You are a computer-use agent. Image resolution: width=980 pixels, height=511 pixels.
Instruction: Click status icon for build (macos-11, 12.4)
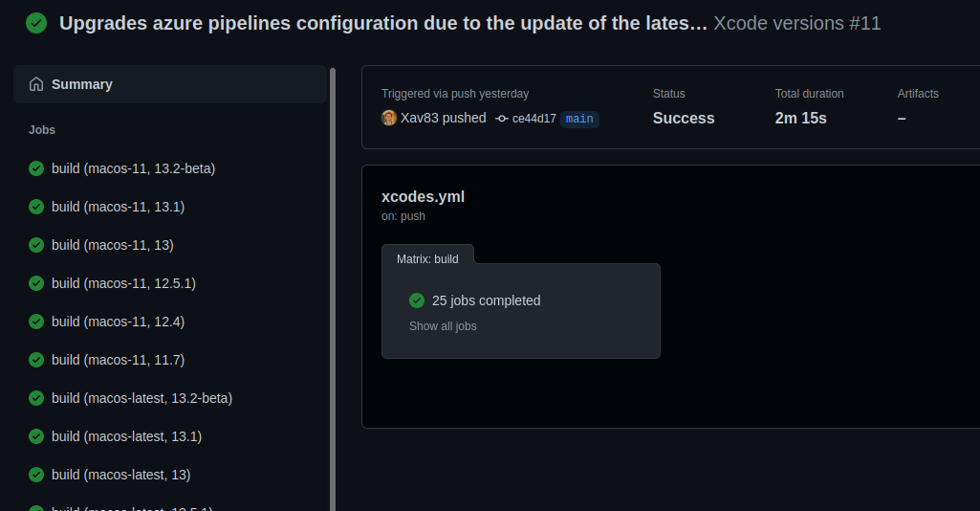click(36, 322)
